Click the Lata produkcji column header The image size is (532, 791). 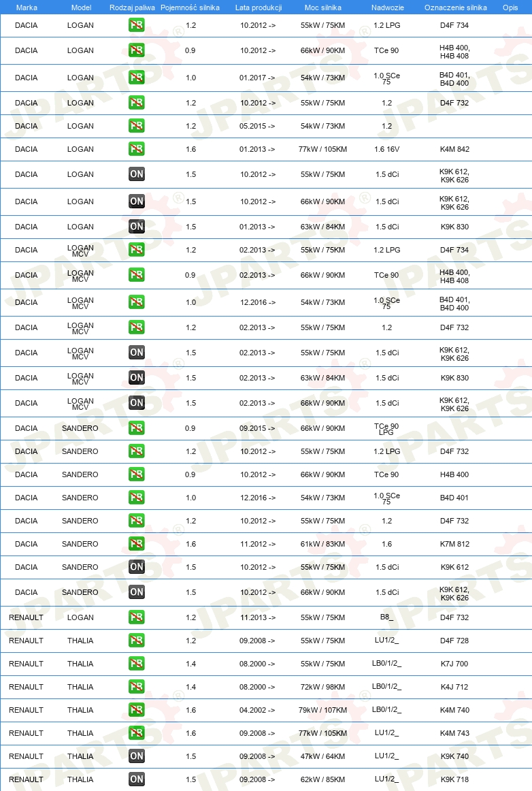(259, 7)
